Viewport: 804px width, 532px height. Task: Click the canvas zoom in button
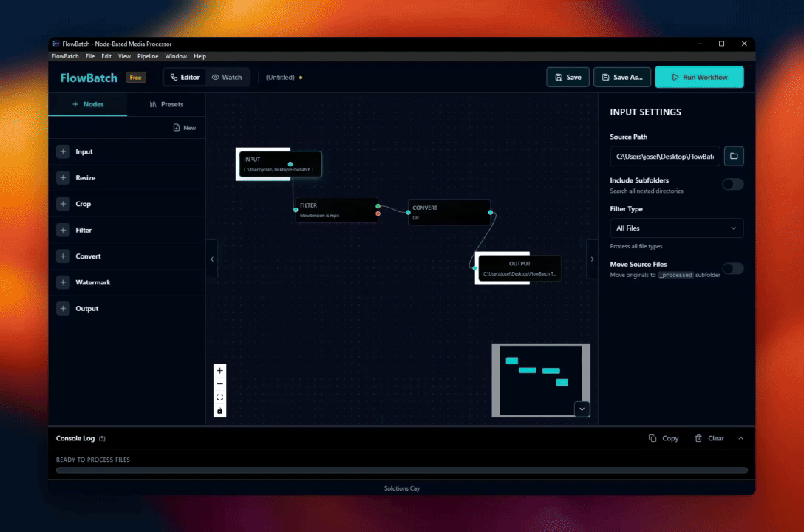tap(219, 371)
